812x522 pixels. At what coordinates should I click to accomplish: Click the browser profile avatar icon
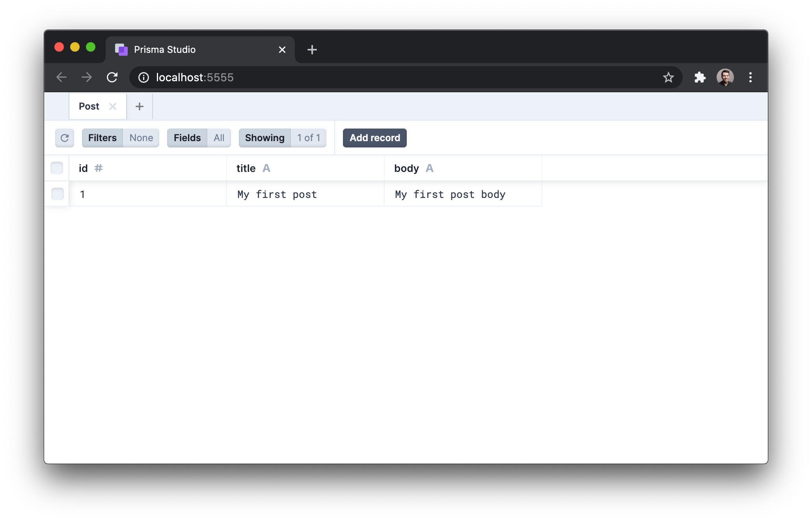tap(725, 77)
